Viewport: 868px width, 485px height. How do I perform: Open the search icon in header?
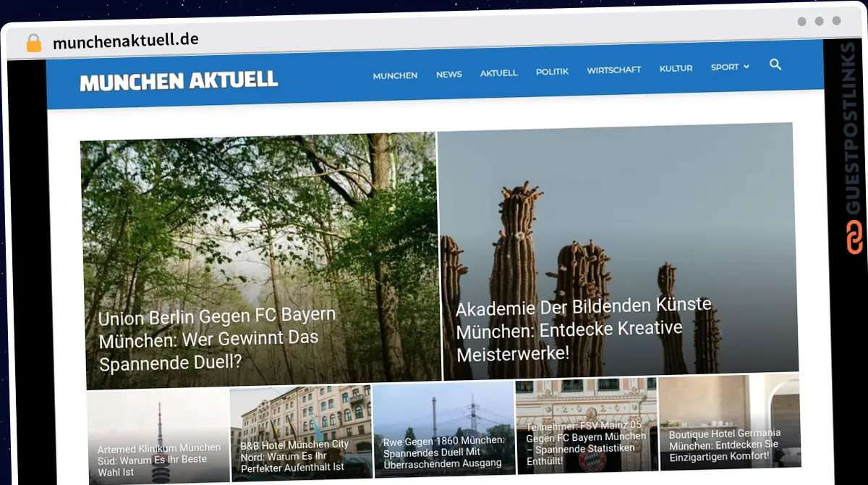pyautogui.click(x=775, y=64)
